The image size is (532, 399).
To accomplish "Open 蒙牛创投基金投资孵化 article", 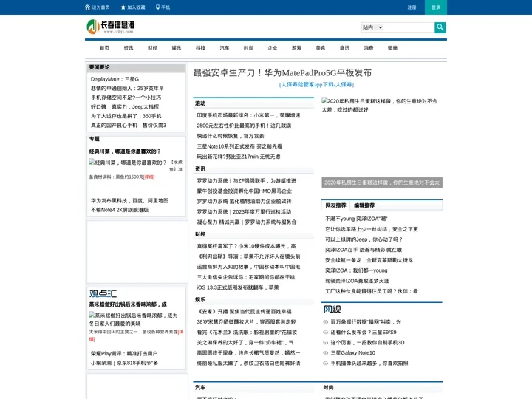I will coord(245,191).
